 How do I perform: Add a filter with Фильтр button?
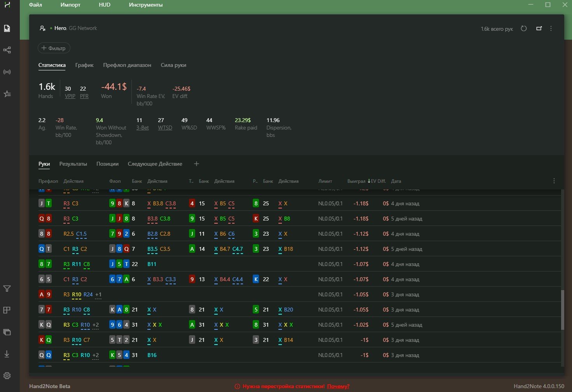(54, 48)
